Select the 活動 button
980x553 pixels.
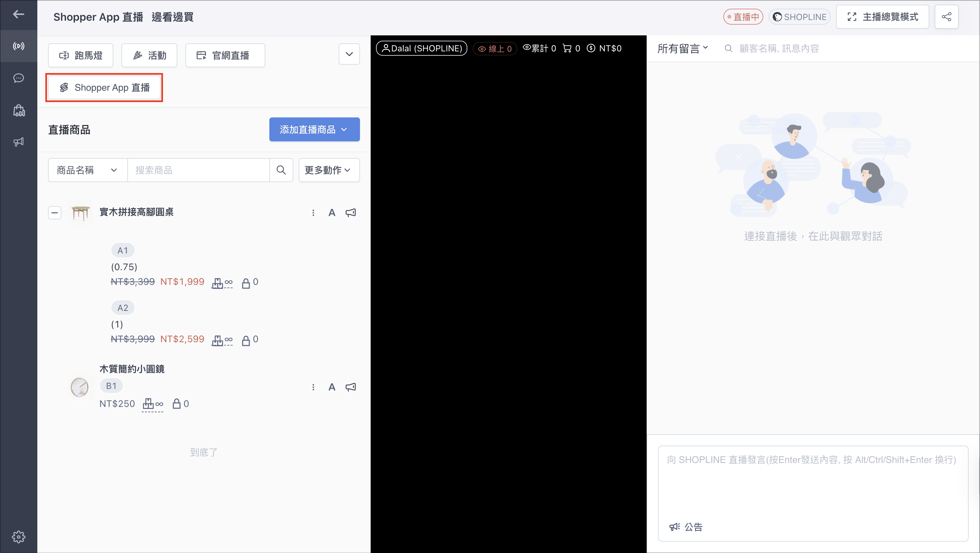click(149, 55)
